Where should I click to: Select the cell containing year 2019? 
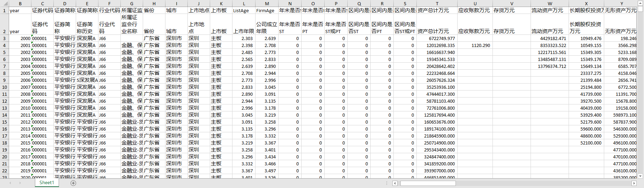(x=20, y=171)
